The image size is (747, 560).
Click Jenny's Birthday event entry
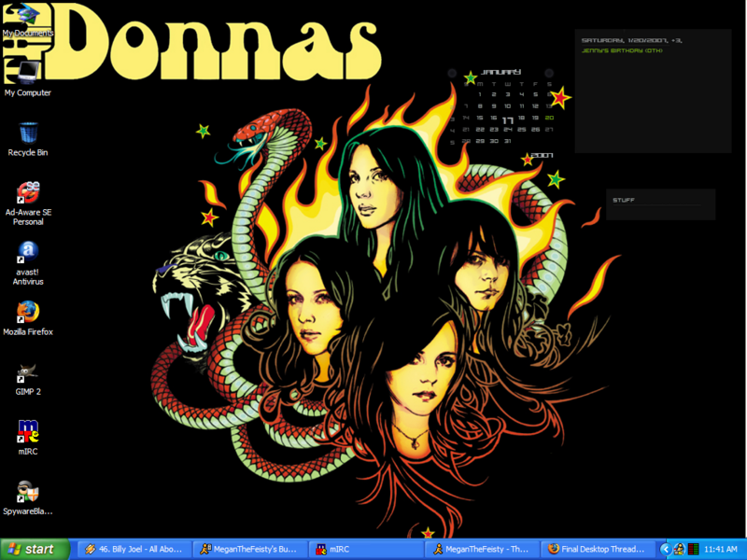(622, 50)
